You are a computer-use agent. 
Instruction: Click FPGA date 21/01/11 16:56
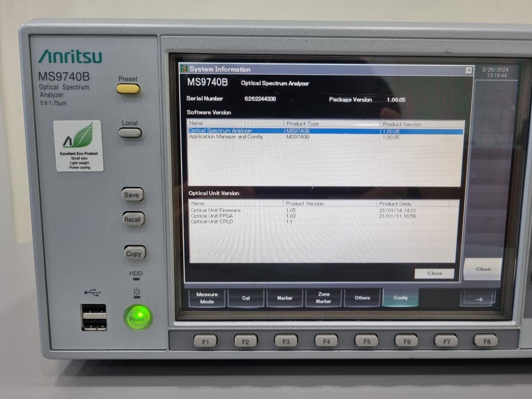click(x=397, y=216)
